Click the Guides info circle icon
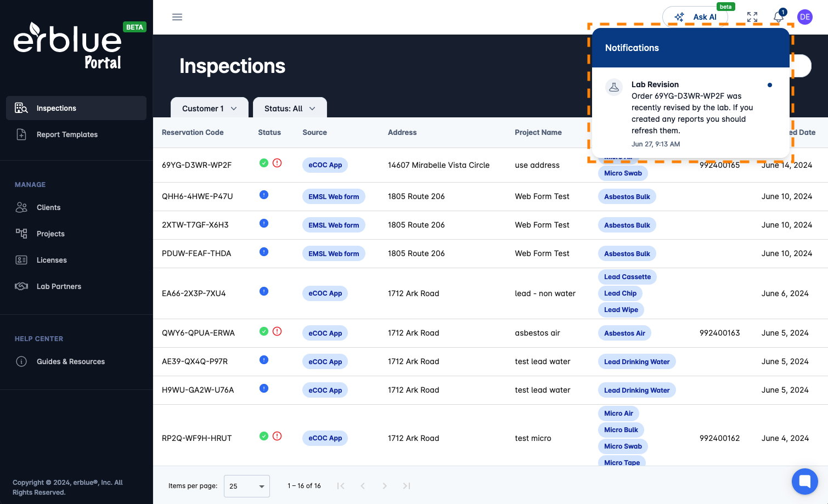828x504 pixels. point(21,361)
